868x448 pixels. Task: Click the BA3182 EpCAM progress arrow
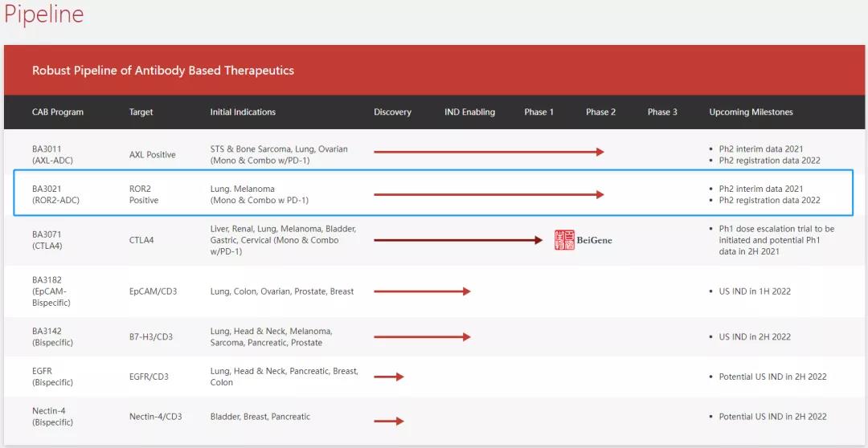click(x=422, y=291)
